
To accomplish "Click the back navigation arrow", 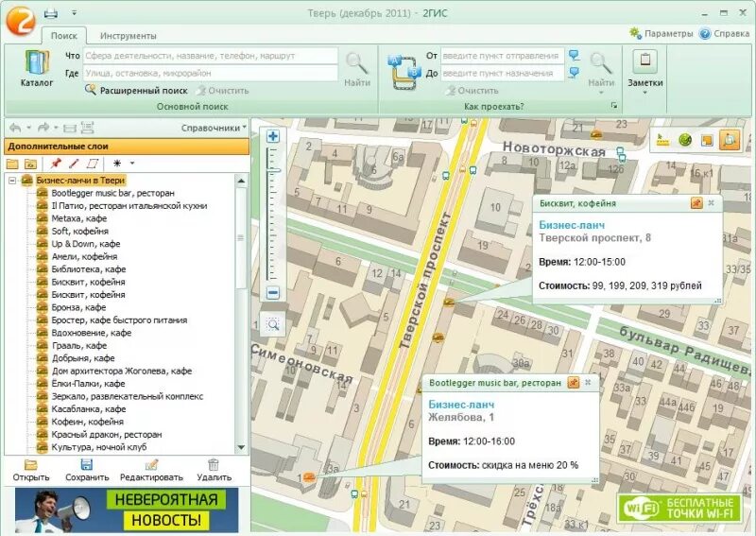I will click(15, 128).
